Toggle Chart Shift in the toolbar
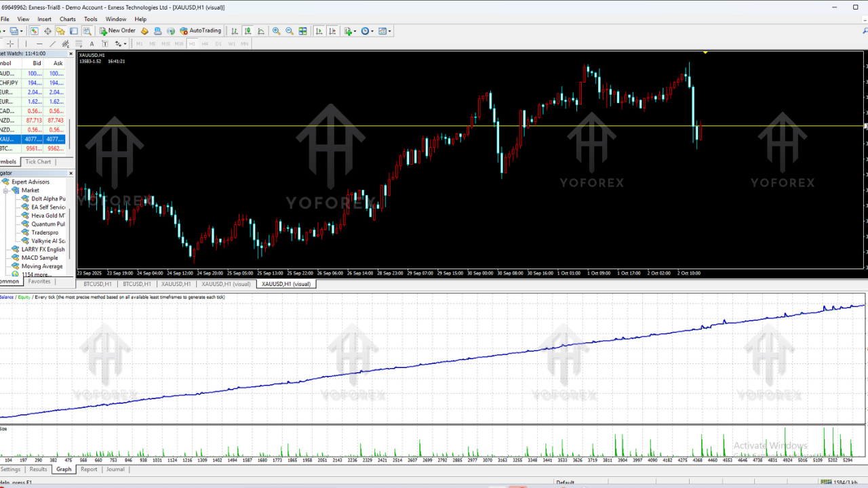Viewport: 868px width, 488px height. pos(332,31)
